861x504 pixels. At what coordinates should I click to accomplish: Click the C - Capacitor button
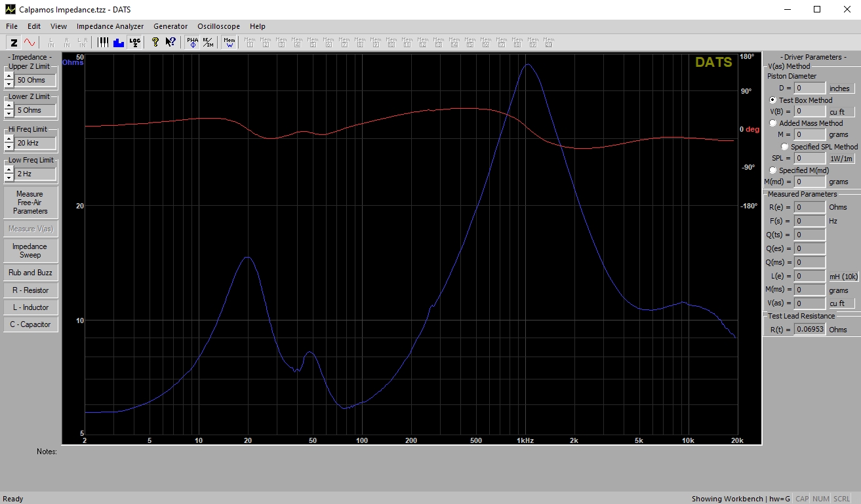(30, 324)
